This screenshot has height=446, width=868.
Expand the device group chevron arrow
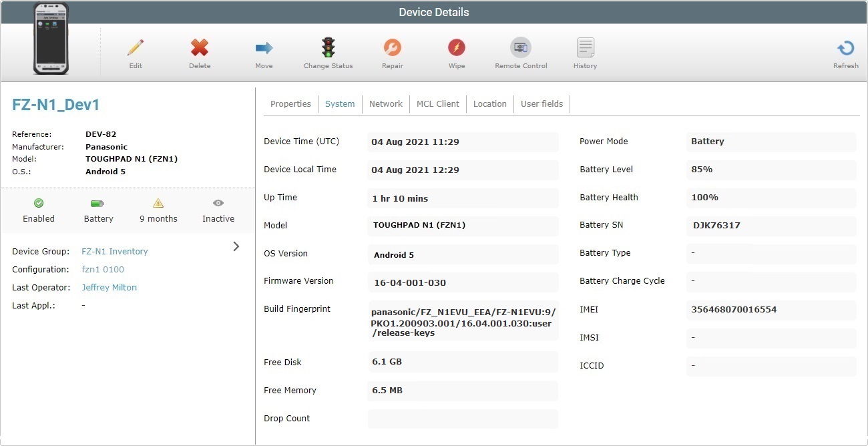click(236, 246)
